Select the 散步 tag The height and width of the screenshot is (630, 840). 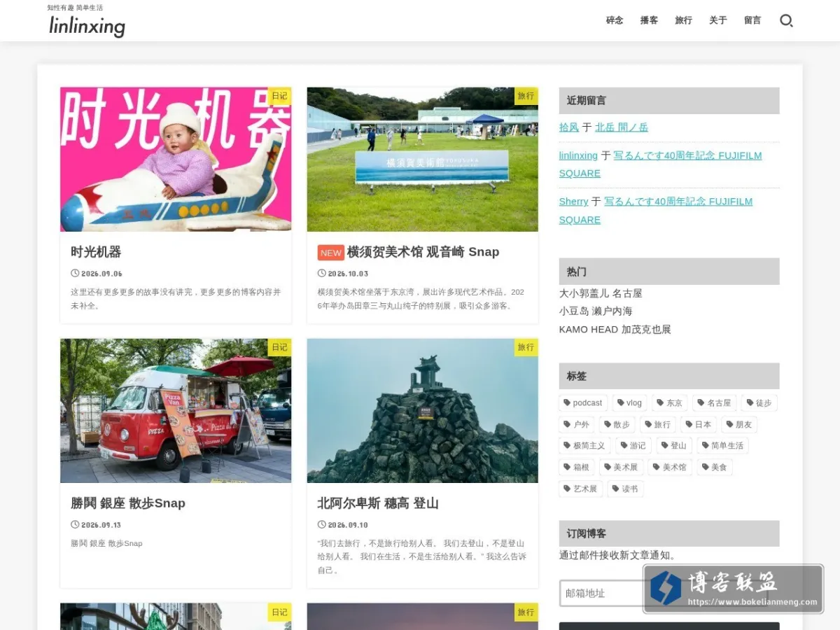(617, 425)
